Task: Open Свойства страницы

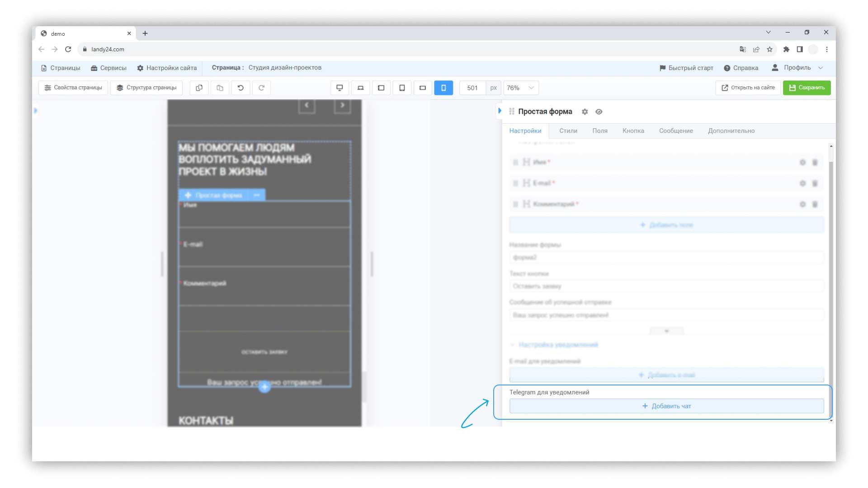Action: click(73, 88)
